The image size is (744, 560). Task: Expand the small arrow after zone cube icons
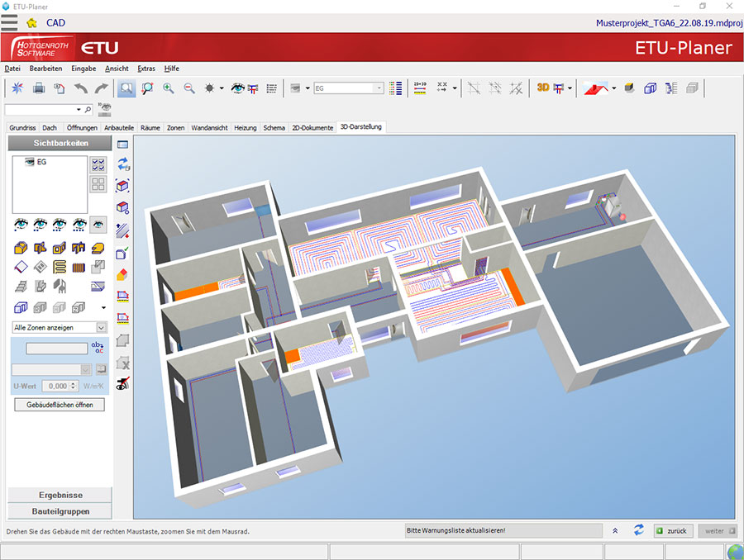tap(103, 308)
